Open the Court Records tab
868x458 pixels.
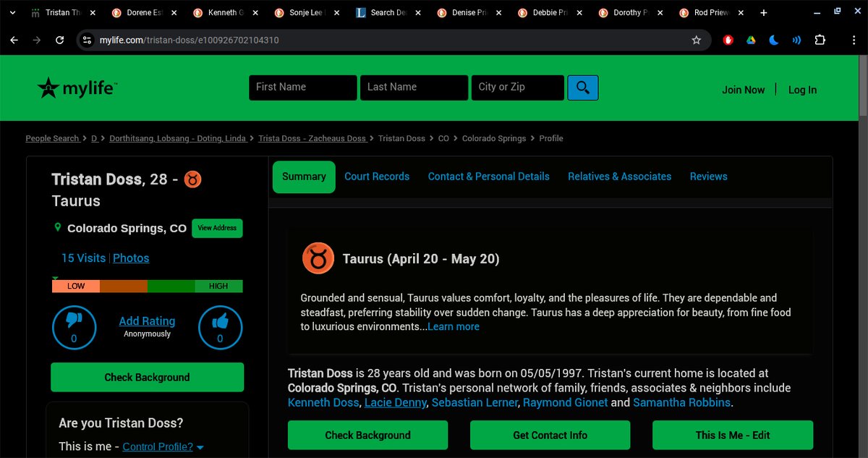[377, 177]
